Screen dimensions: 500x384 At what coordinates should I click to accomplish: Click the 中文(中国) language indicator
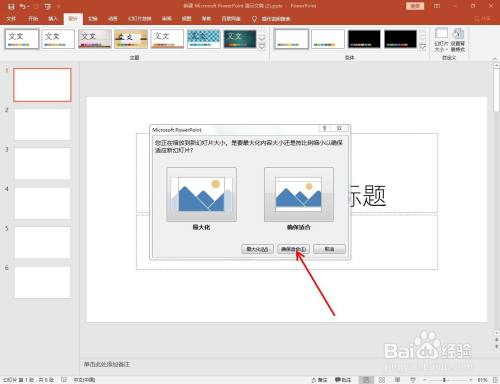[x=84, y=380]
